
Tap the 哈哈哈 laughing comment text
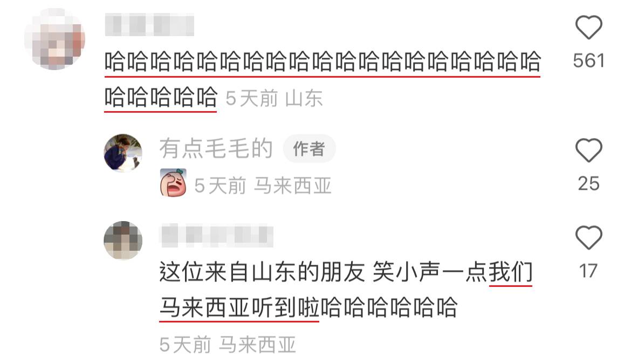pyautogui.click(x=323, y=79)
